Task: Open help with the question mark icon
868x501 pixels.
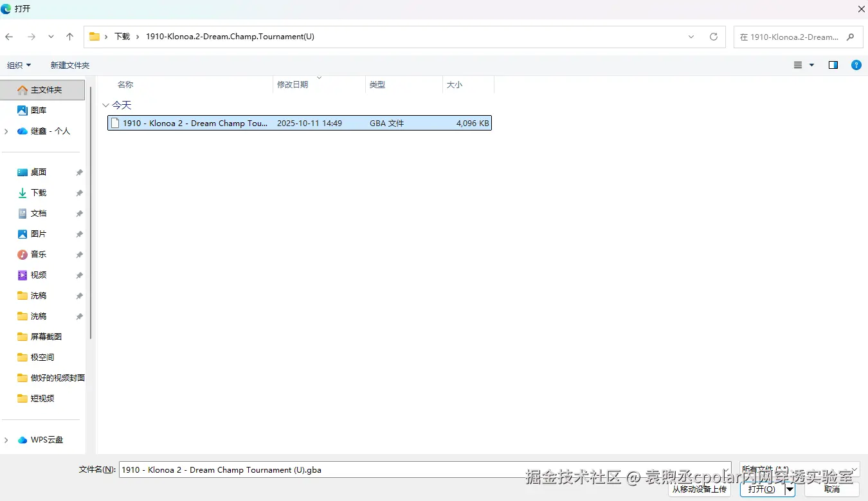Action: click(x=856, y=65)
